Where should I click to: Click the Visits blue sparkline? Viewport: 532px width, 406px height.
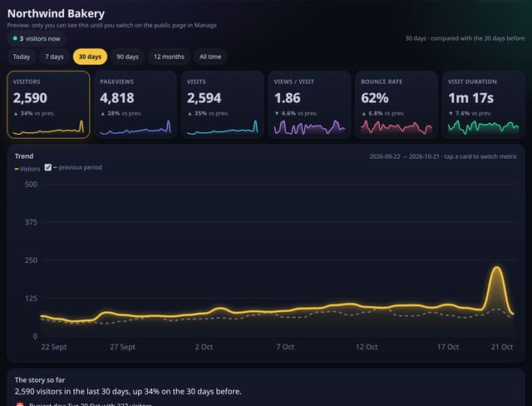(x=223, y=127)
